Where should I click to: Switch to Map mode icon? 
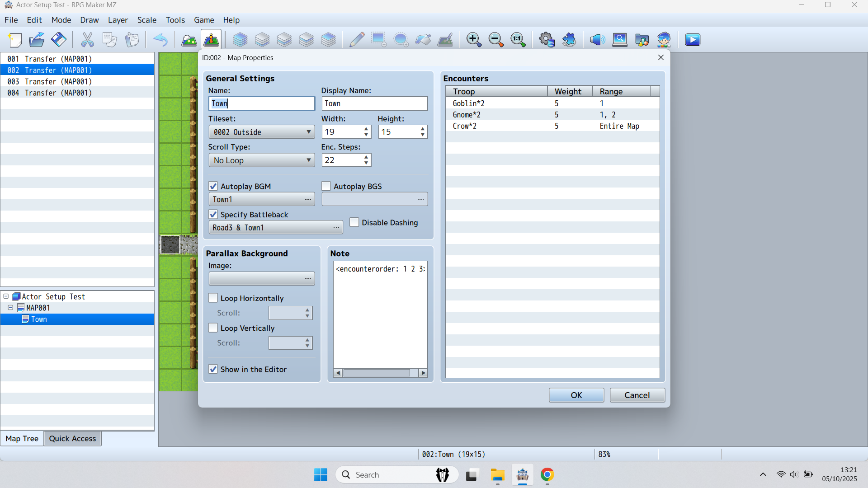(189, 40)
